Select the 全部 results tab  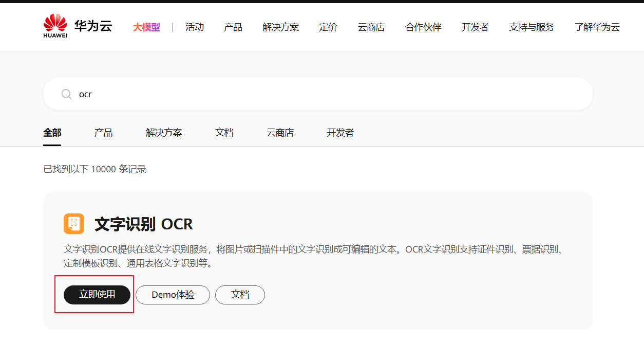point(52,133)
